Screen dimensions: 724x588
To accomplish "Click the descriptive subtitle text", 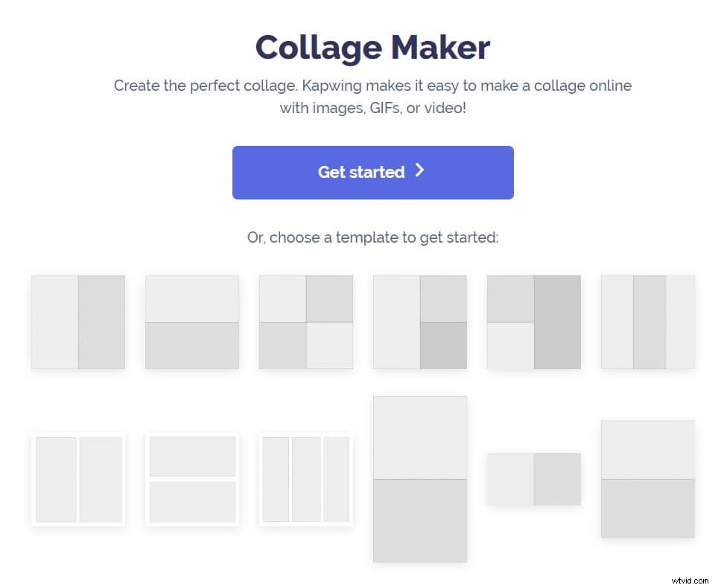I will 372,96.
